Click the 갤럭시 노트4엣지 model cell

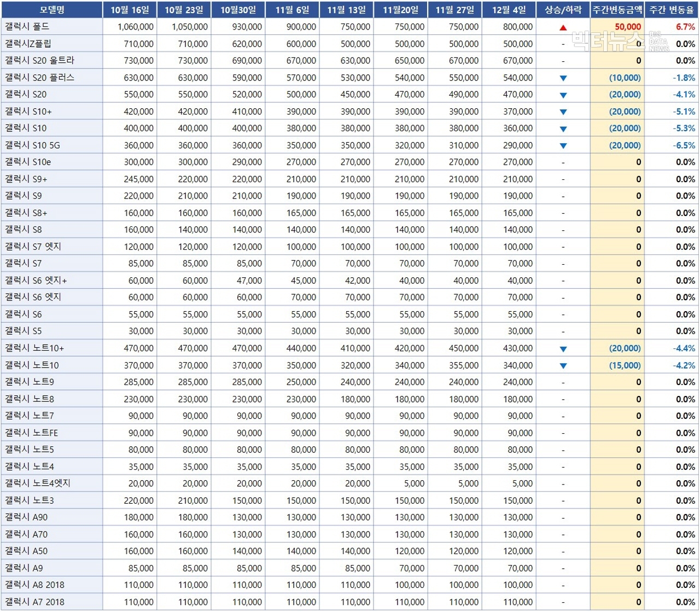(51, 483)
